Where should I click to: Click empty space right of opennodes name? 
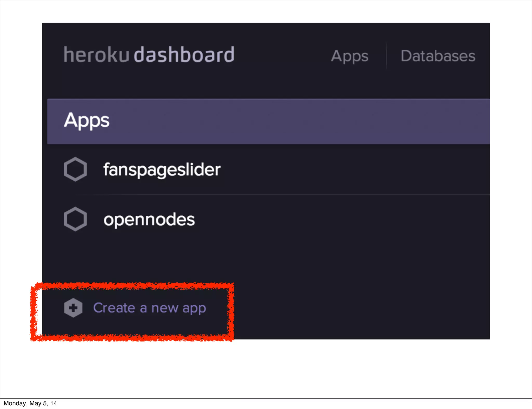(338, 220)
